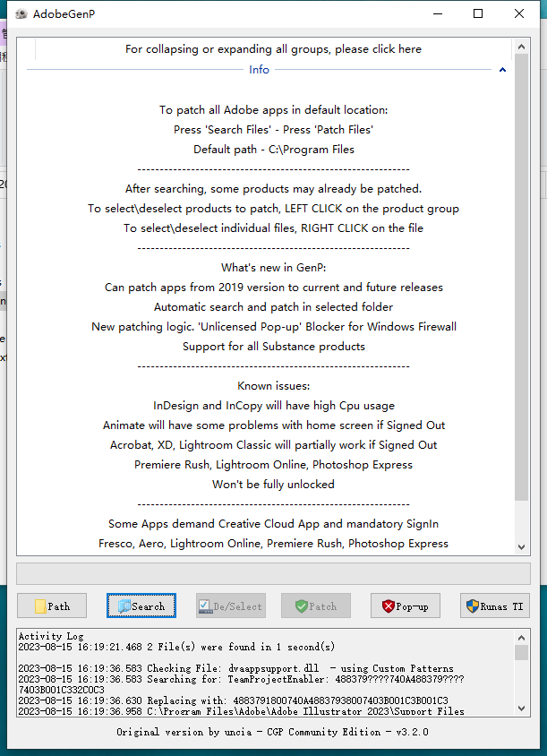Click log line starting 'Replacing with:'
Viewport: 547px width, 756px height.
(234, 700)
